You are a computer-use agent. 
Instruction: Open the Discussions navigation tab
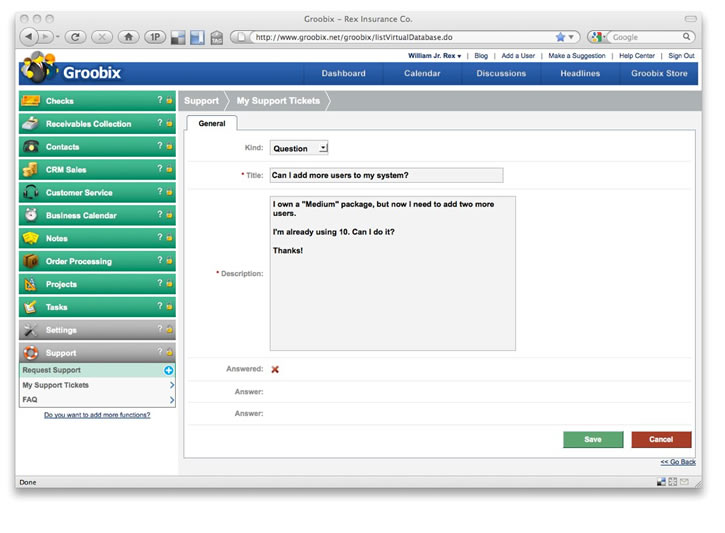pos(501,73)
